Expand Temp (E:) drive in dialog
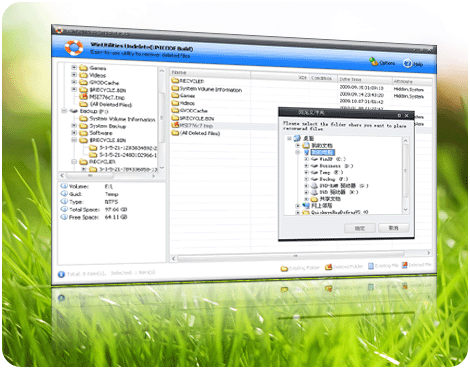 306,172
